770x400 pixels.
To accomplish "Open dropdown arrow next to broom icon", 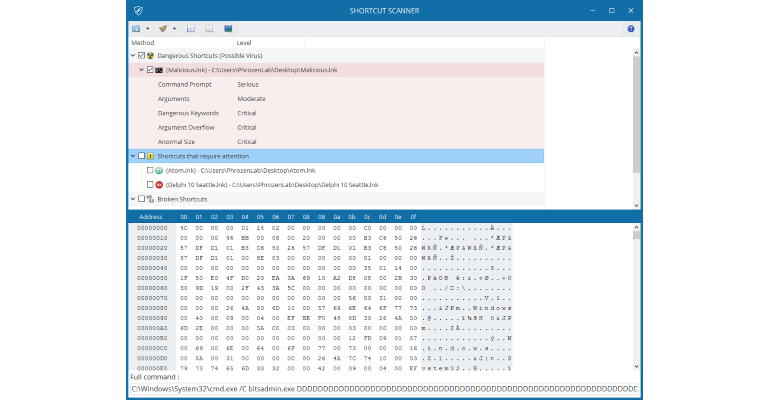I will coord(174,29).
